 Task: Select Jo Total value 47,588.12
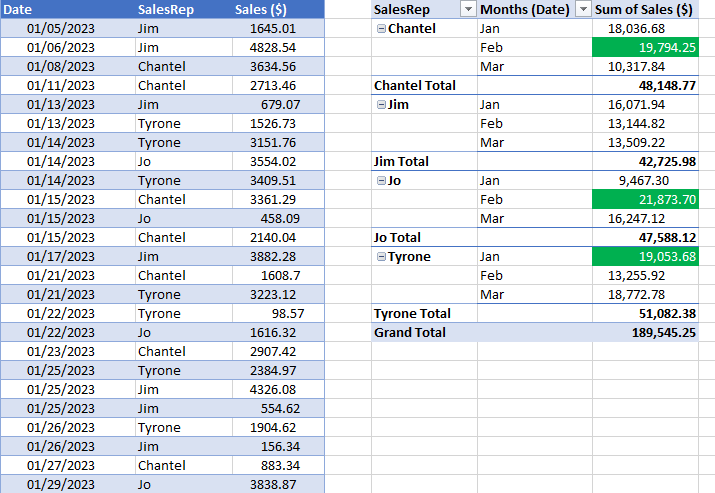click(645, 238)
